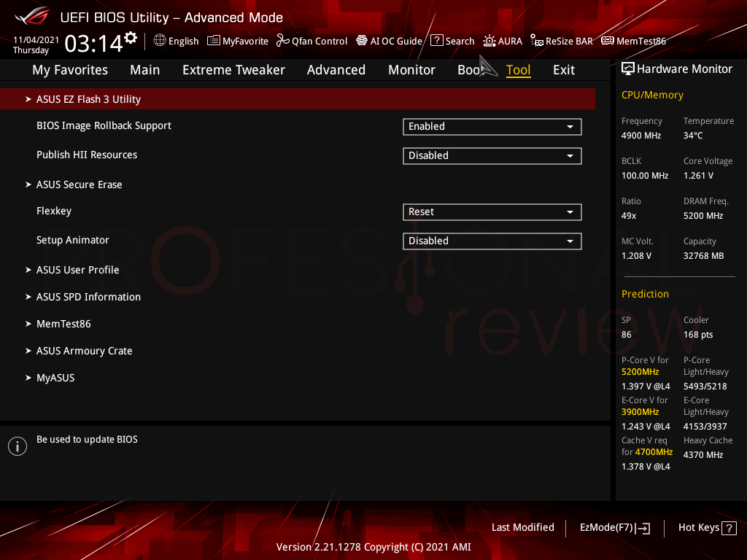Click Last Modified button
Screen dimensions: 747x560
[522, 527]
